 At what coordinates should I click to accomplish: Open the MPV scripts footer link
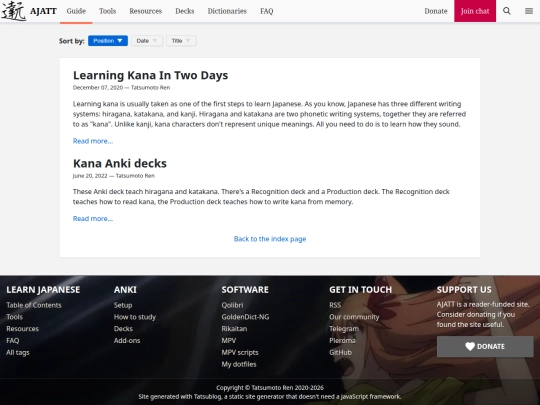pyautogui.click(x=240, y=352)
